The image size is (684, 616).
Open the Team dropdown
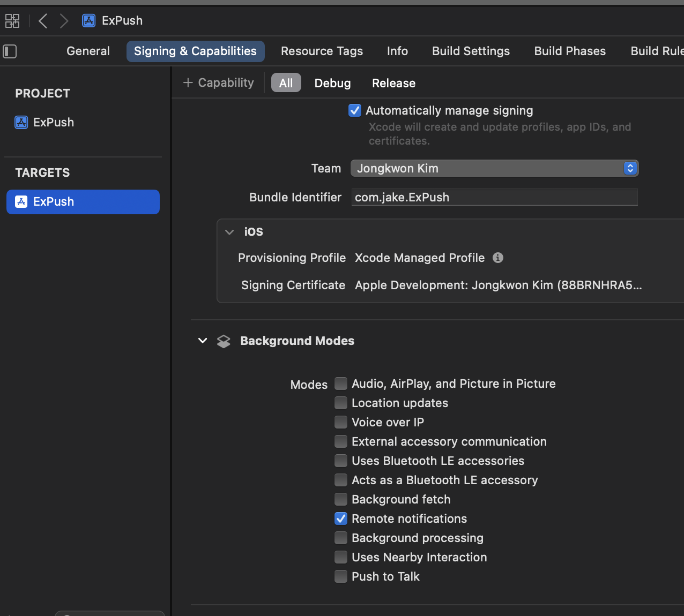[494, 168]
